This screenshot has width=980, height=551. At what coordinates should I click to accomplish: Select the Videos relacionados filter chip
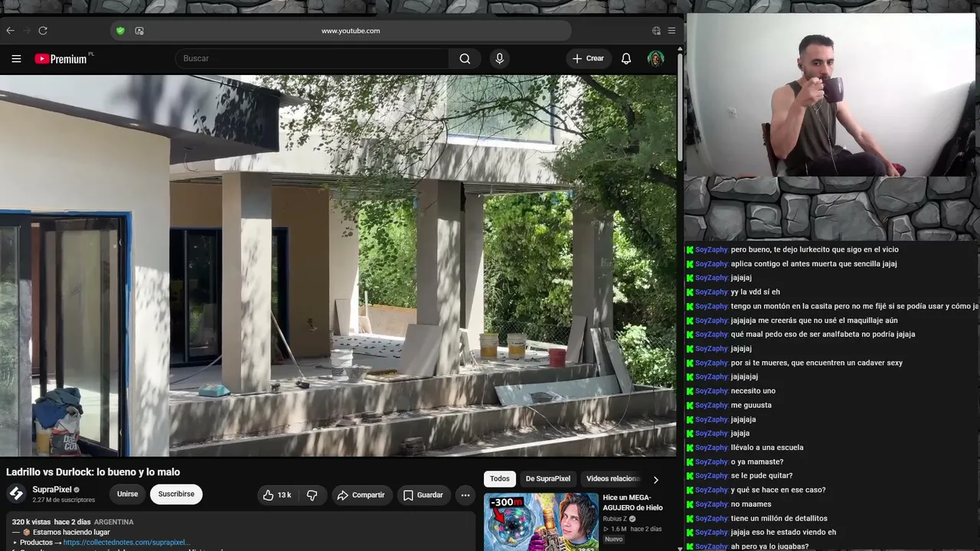(612, 479)
